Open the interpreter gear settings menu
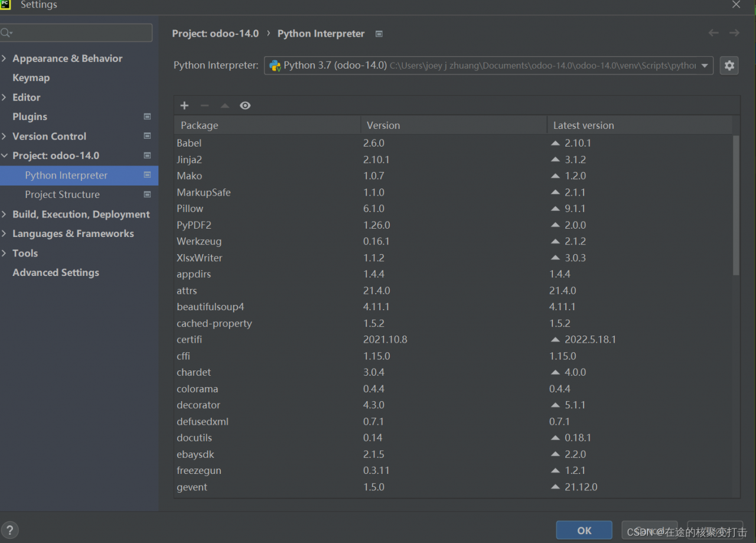756x543 pixels. tap(729, 66)
